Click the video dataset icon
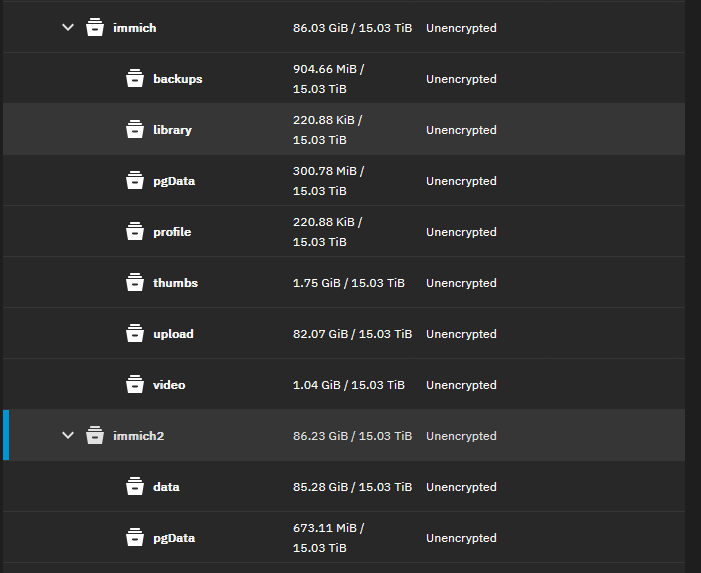The height and width of the screenshot is (573, 701). click(135, 384)
